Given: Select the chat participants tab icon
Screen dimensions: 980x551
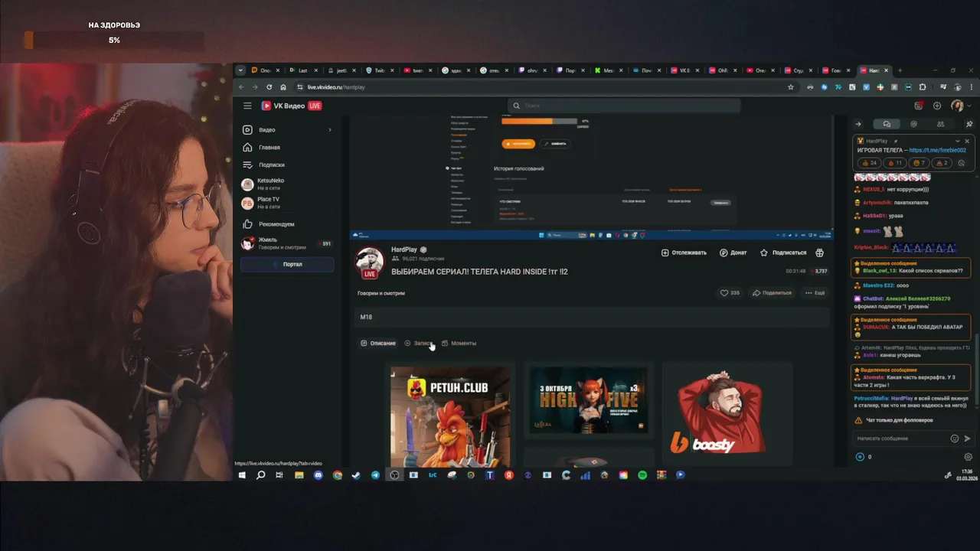Looking at the screenshot, I should click(940, 124).
